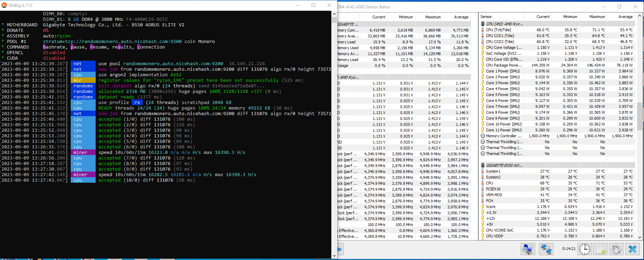This screenshot has height=260, width=644.
Task: Click the blue 'rx' profile tag in XMRig log
Action: click(137, 102)
